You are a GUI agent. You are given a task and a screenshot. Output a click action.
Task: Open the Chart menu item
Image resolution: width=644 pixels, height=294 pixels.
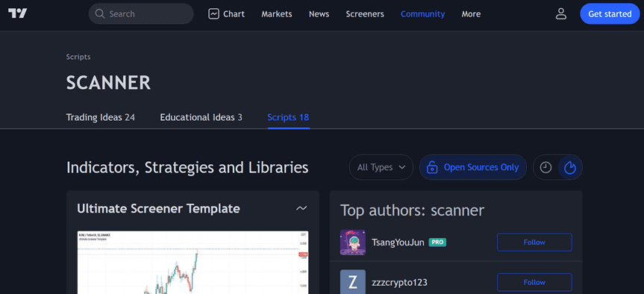click(x=226, y=14)
